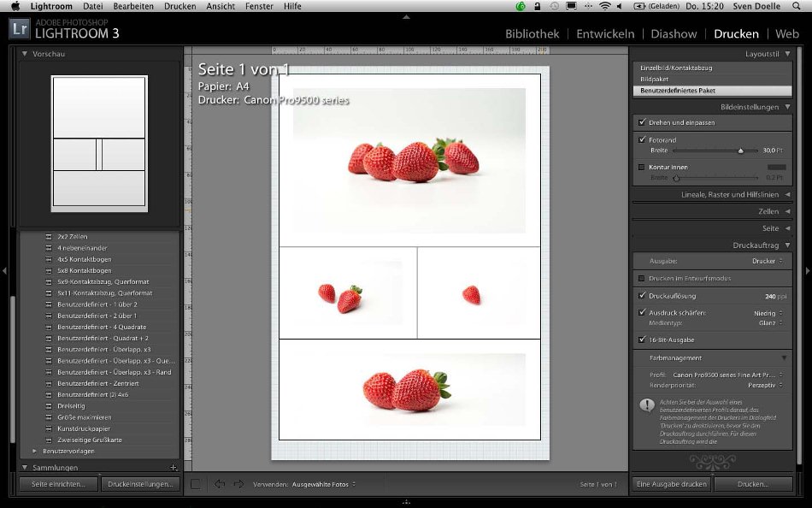This screenshot has height=508, width=812.
Task: Open the 'Ausgabe: Drucker' dropdown
Action: 767,261
